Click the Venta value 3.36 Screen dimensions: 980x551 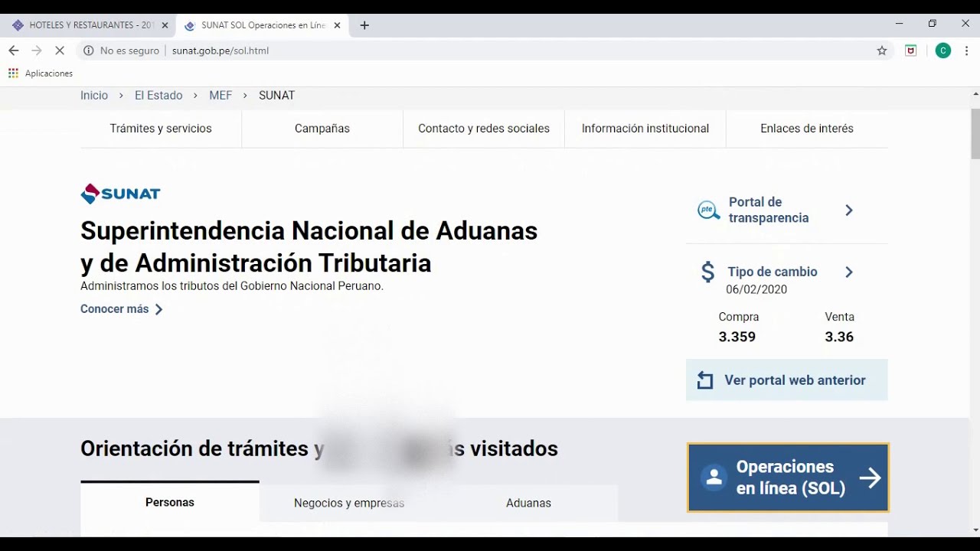(x=839, y=337)
